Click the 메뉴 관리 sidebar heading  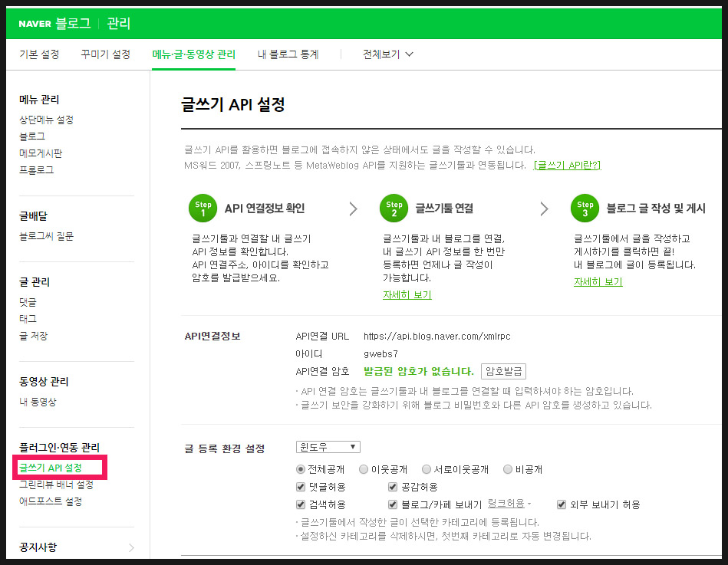(39, 99)
